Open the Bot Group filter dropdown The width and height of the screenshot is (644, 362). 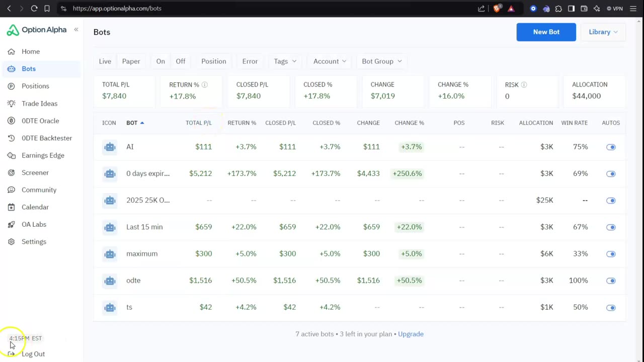click(x=382, y=61)
